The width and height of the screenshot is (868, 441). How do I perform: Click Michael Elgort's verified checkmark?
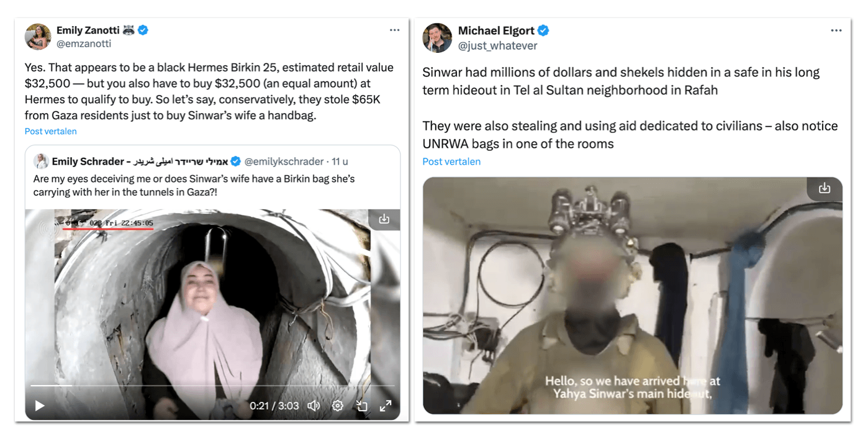pyautogui.click(x=543, y=30)
